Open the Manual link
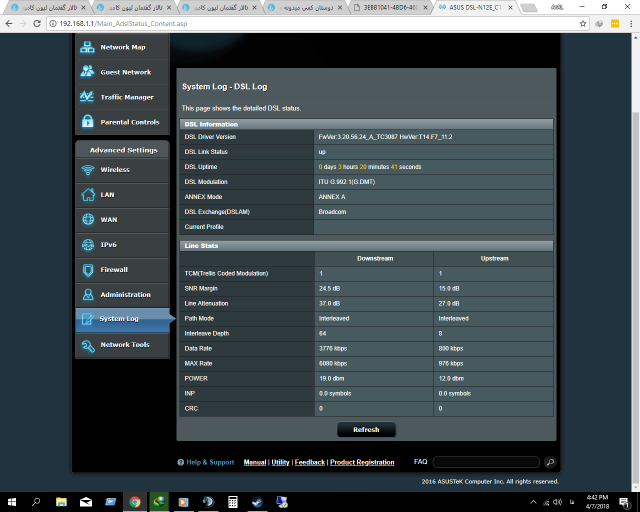 click(255, 462)
